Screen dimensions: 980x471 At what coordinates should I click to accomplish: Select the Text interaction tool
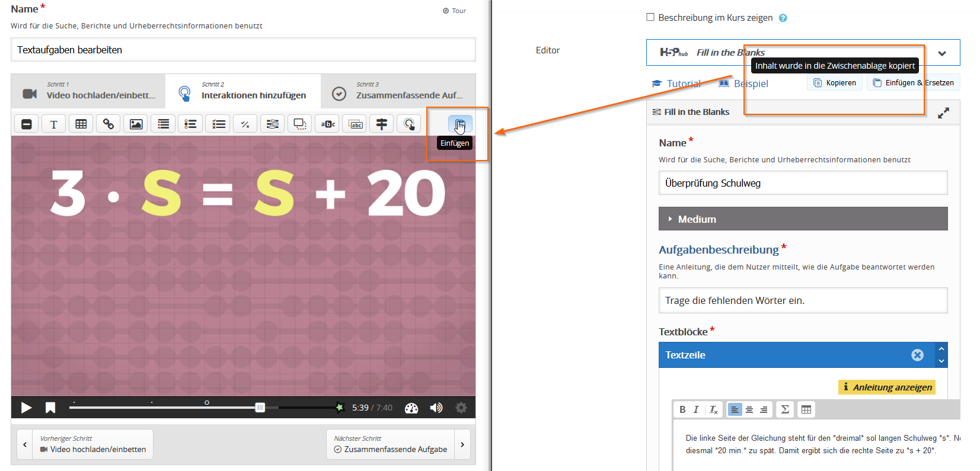pos(54,124)
